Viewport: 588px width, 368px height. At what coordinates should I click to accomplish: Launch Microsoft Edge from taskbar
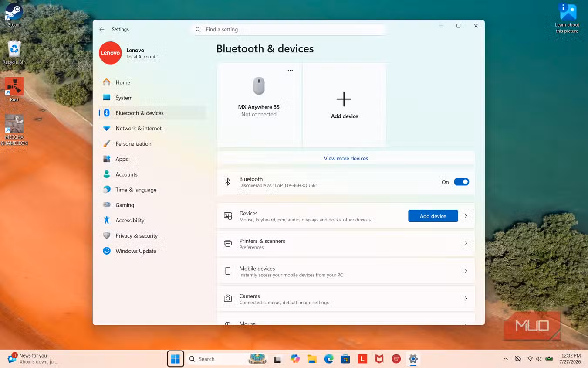(x=329, y=359)
